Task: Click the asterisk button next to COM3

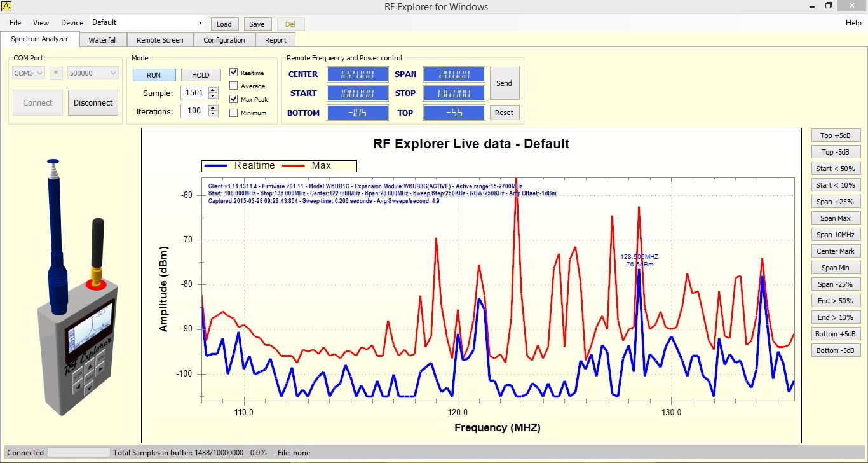Action: point(56,73)
